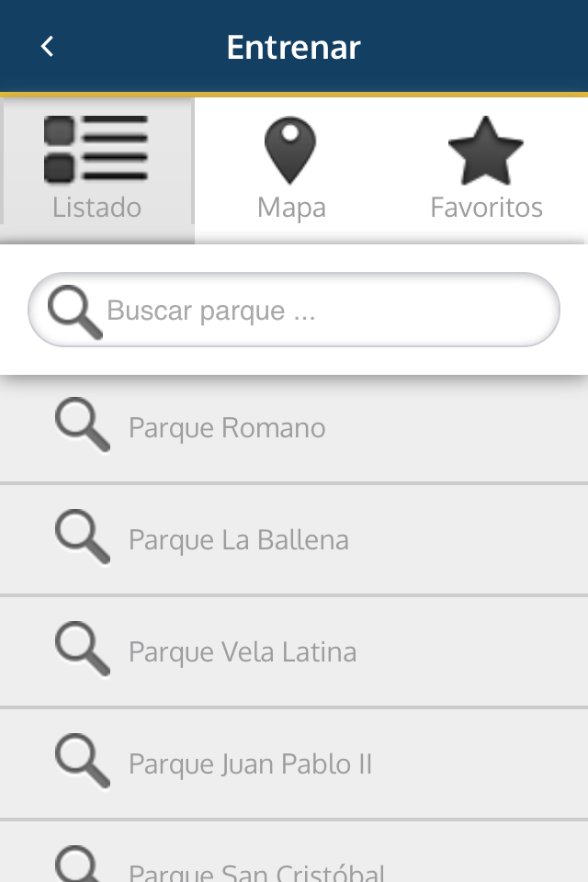Screen dimensions: 588x882
Task: Focus the Buscar parque search field
Action: click(x=294, y=310)
